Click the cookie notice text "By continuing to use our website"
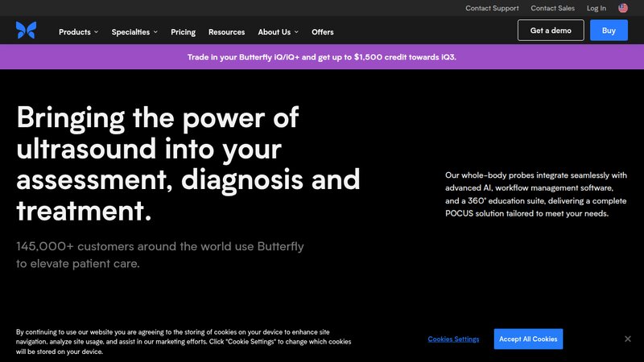This screenshot has width=644, height=362. 184,341
